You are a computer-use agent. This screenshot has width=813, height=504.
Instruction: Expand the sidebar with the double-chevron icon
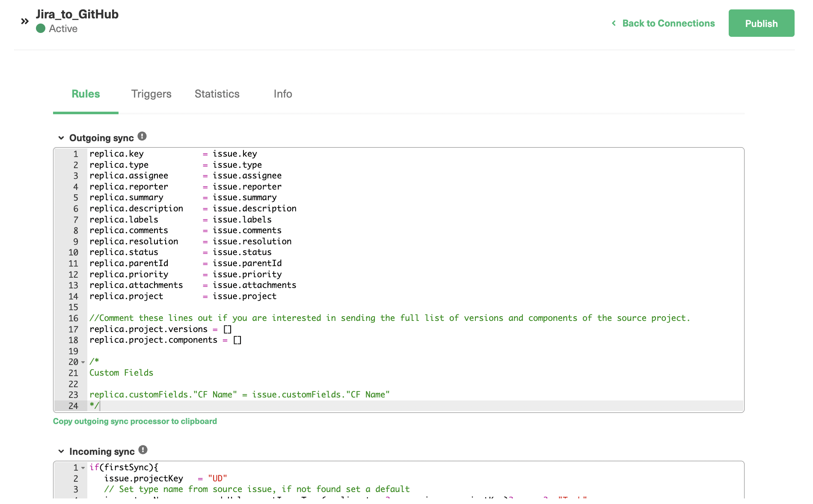click(25, 21)
